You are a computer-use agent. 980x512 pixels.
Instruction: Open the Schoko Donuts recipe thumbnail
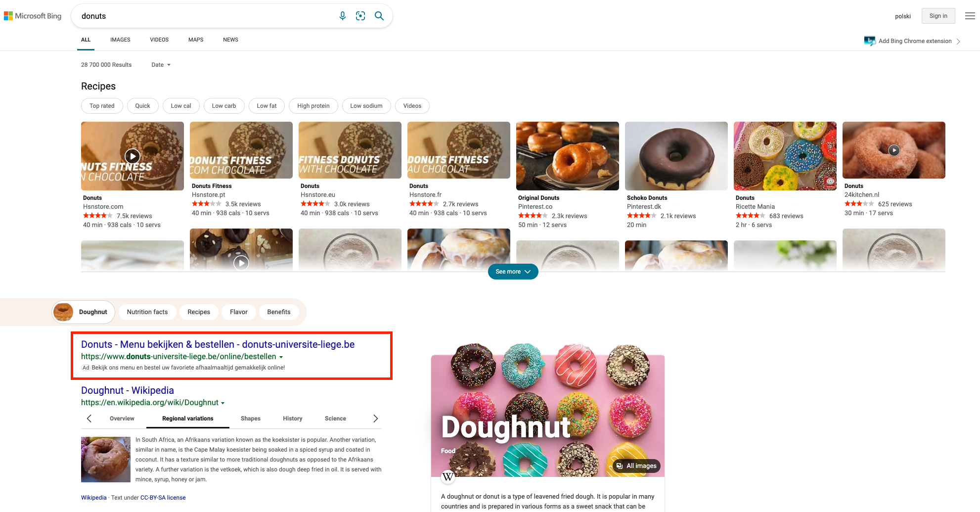(x=676, y=156)
